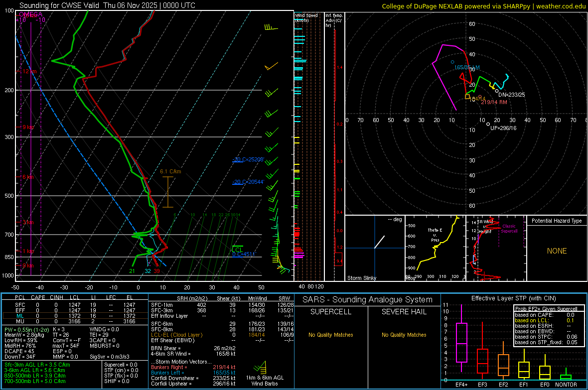Click the based on LCL: 0.1 line
Viewport: 588px width, 390px height.
click(x=545, y=320)
